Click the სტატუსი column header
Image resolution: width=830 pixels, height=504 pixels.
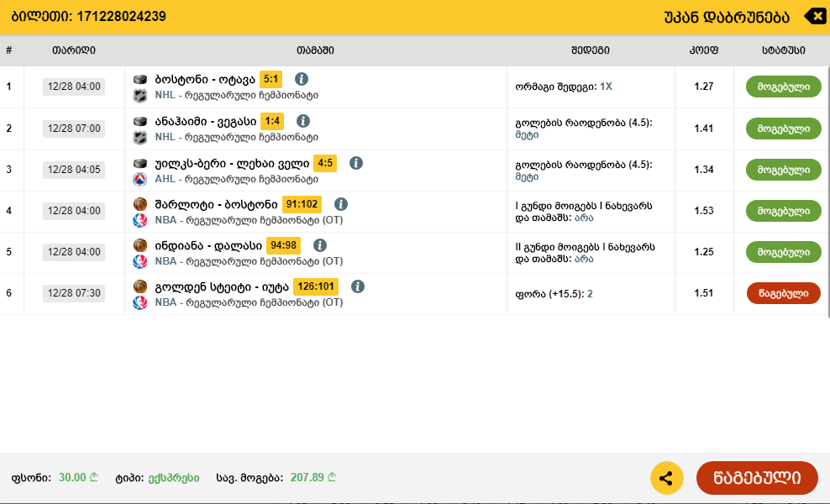pyautogui.click(x=784, y=51)
